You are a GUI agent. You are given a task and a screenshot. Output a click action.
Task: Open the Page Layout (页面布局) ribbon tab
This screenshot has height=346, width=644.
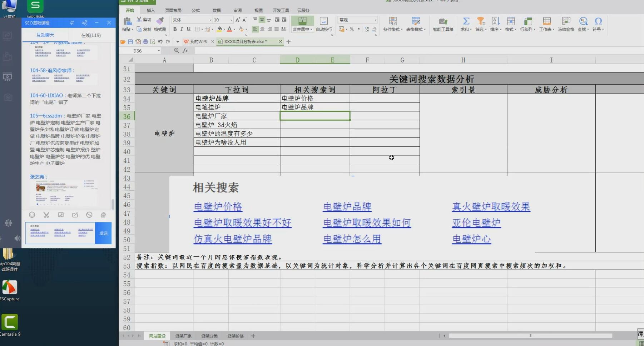173,10
